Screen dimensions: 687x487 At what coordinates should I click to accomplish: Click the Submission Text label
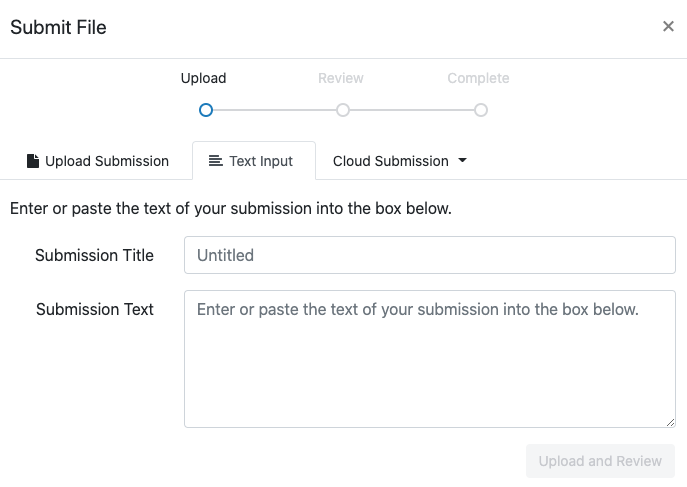pyautogui.click(x=95, y=309)
